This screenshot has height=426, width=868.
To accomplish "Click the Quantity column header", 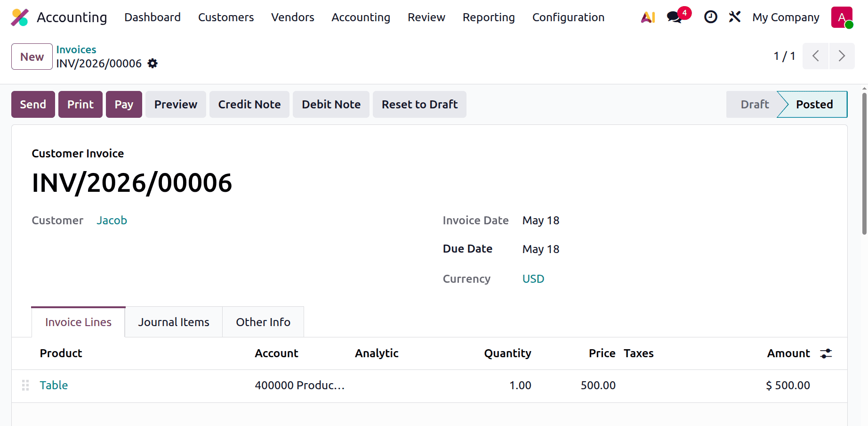I will tap(507, 353).
